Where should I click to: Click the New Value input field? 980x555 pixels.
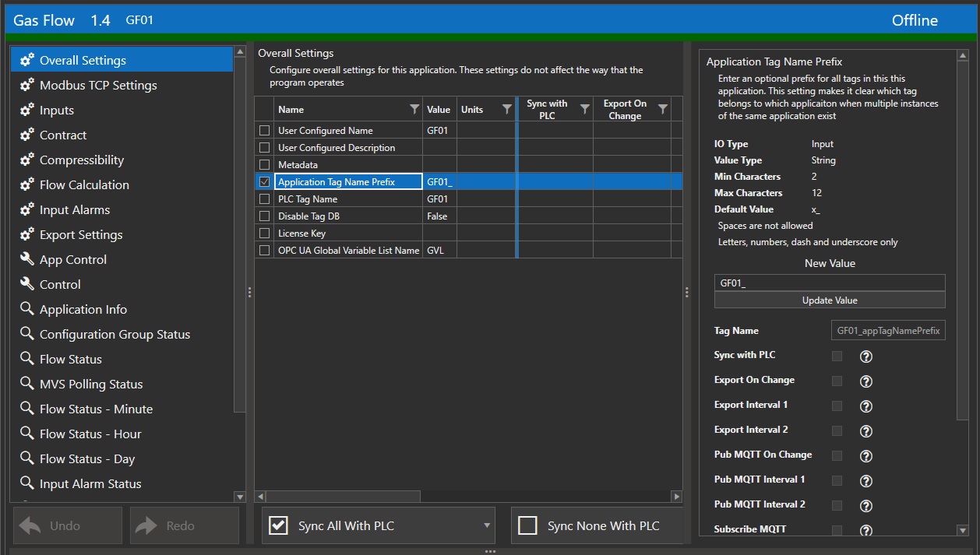click(x=829, y=283)
